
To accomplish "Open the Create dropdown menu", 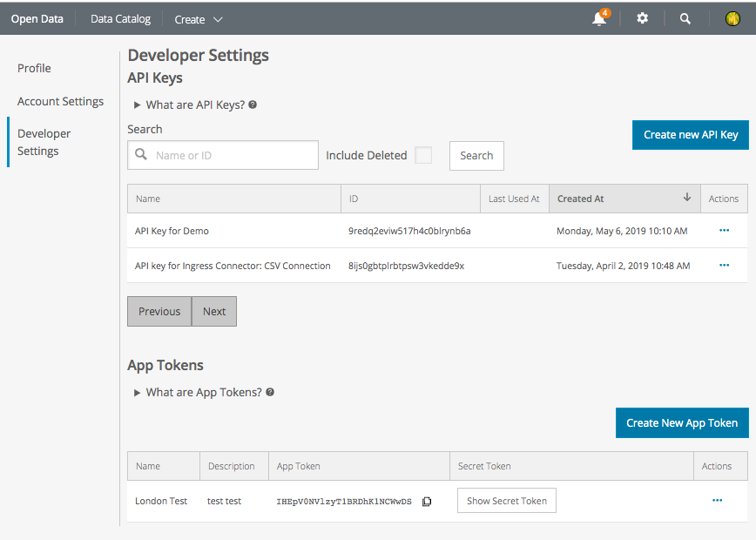I will (199, 19).
